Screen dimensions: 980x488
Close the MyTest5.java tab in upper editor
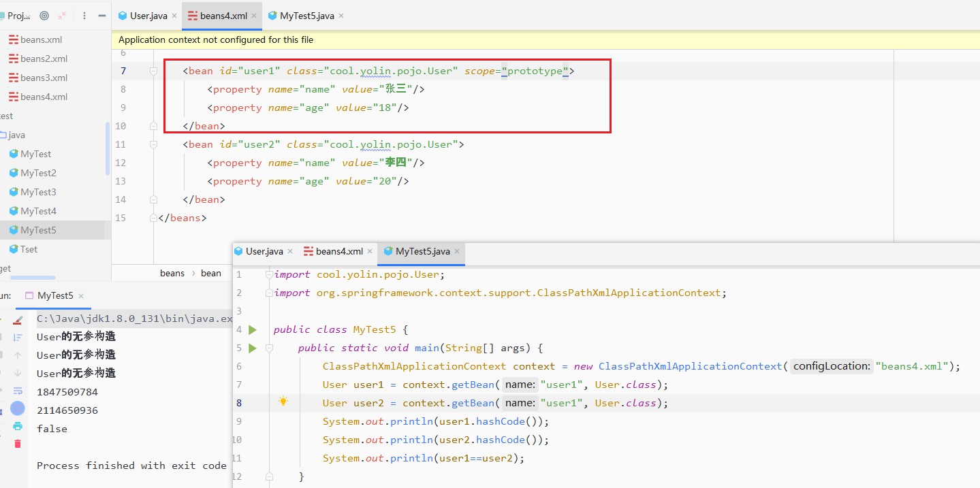pyautogui.click(x=341, y=16)
